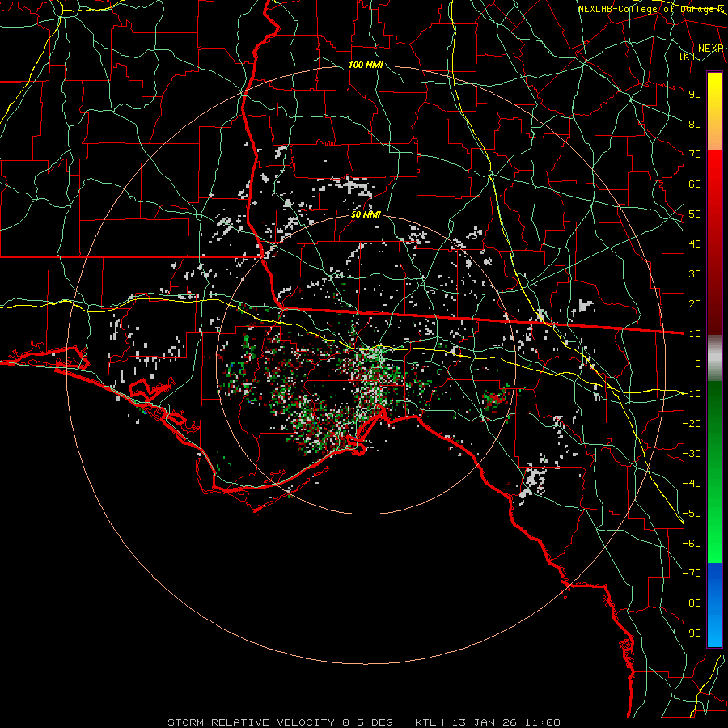
Task: Select the 90 value on the velocity scale
Action: click(695, 95)
